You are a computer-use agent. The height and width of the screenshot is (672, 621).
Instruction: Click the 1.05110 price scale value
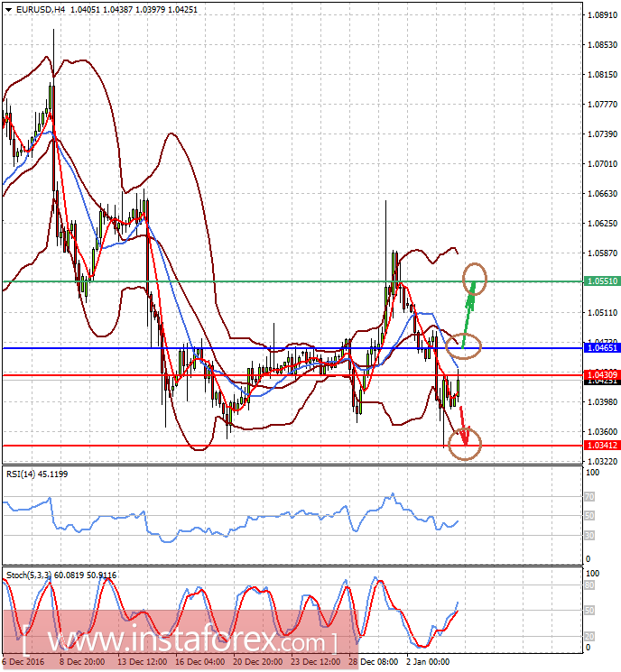[603, 313]
